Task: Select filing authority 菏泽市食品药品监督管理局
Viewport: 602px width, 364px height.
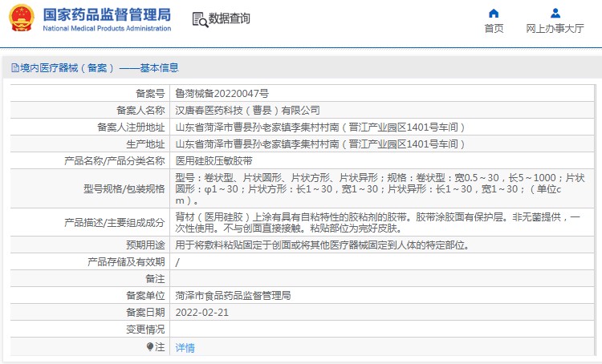Action: point(233,296)
